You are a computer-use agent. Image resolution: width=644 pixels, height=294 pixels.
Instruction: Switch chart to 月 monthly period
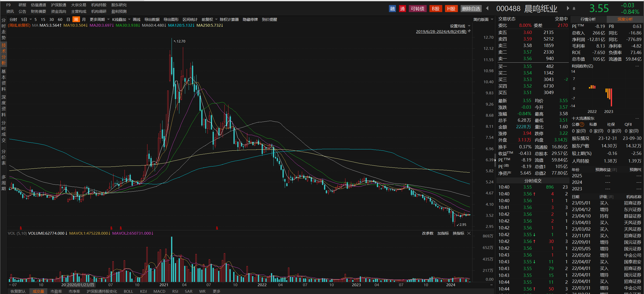tap(84, 19)
